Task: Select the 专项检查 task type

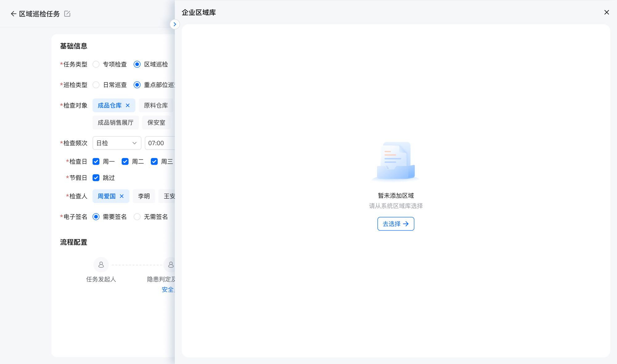Action: coord(96,64)
